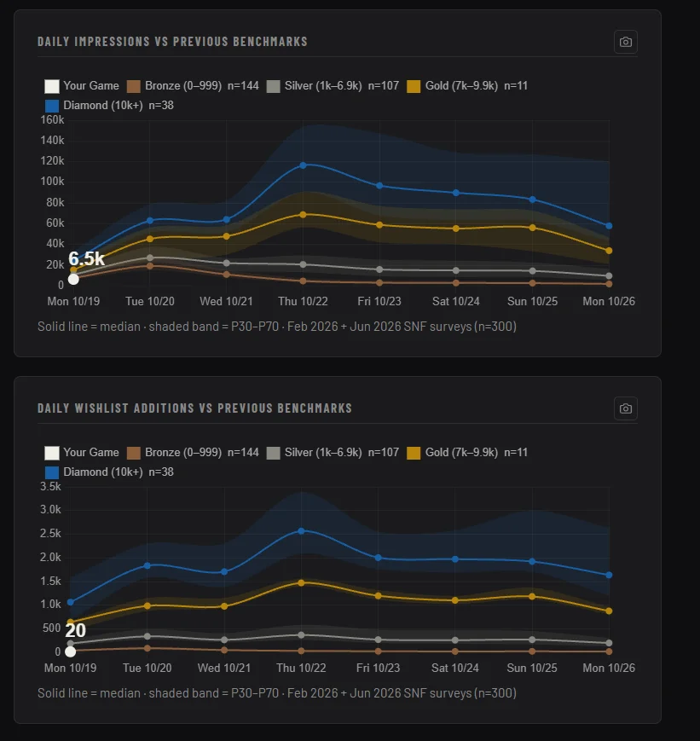Select Bronze point on Tue 10/20 in impressions chart
Viewport: 700px width, 741px height.
[x=150, y=266]
